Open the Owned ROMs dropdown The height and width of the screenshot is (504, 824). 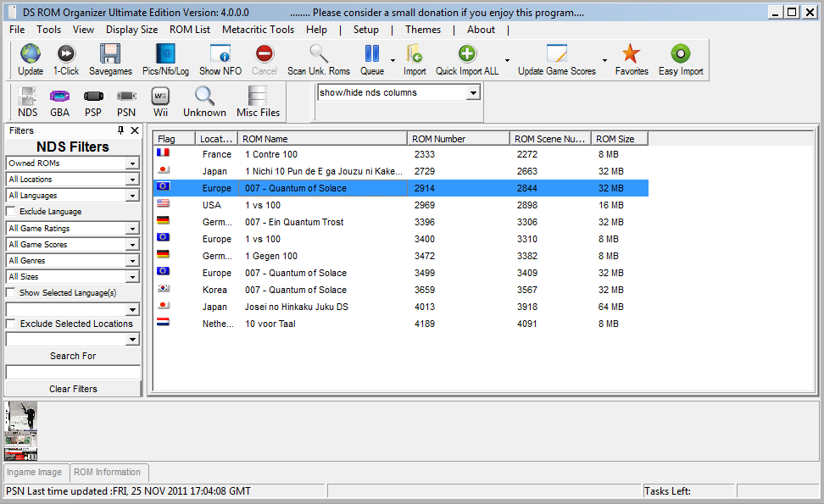point(132,163)
